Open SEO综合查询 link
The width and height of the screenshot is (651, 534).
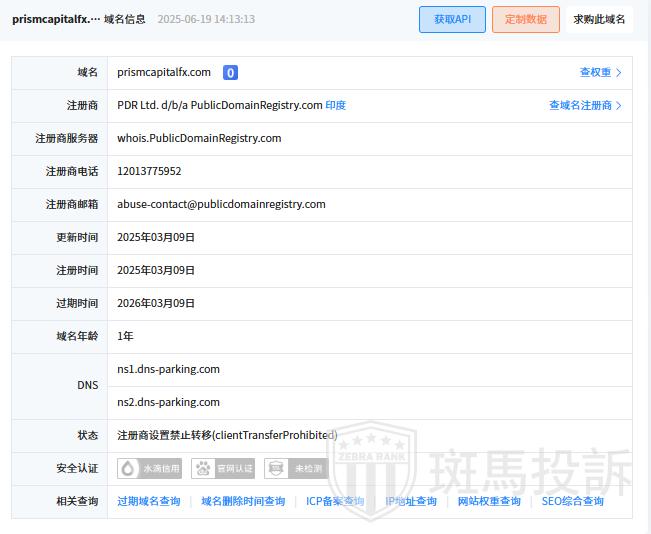point(573,501)
